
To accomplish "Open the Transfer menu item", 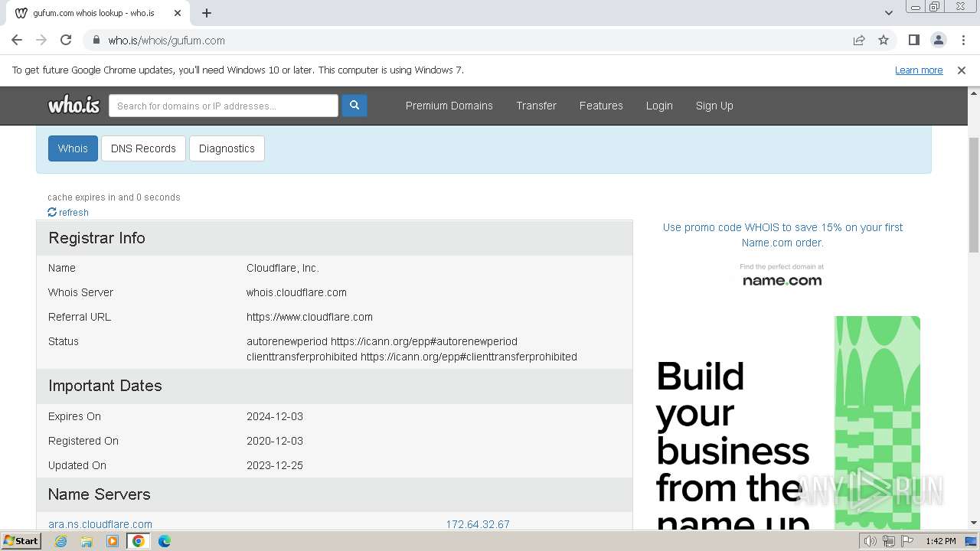I will (x=536, y=106).
